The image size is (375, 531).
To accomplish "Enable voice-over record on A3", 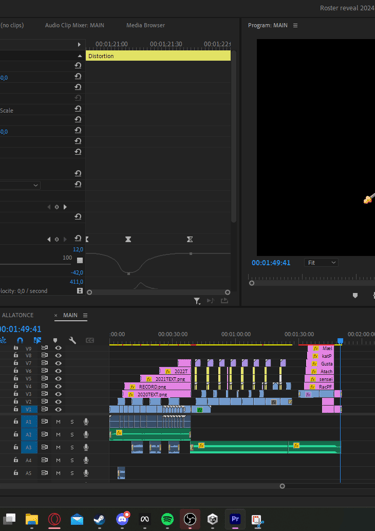I will (86, 447).
